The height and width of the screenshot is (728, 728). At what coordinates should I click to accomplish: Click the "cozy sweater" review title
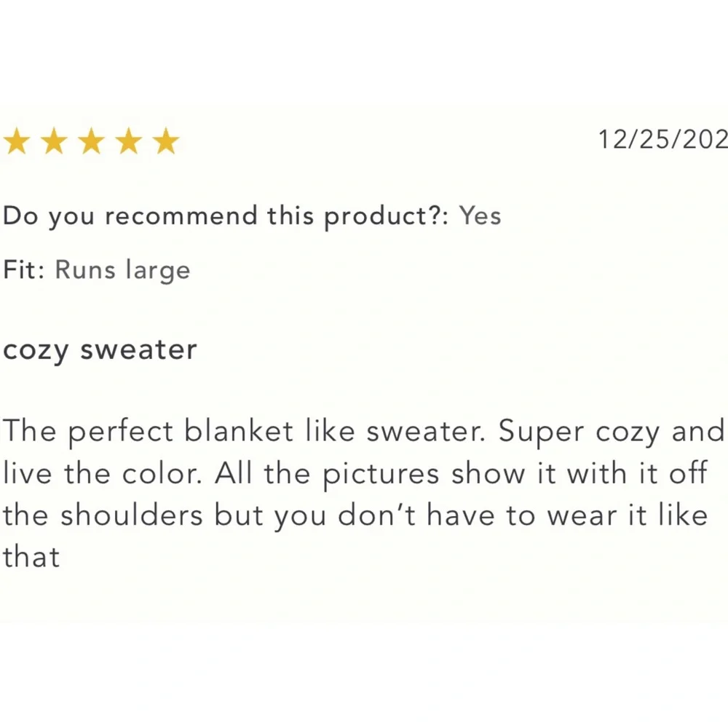[100, 350]
